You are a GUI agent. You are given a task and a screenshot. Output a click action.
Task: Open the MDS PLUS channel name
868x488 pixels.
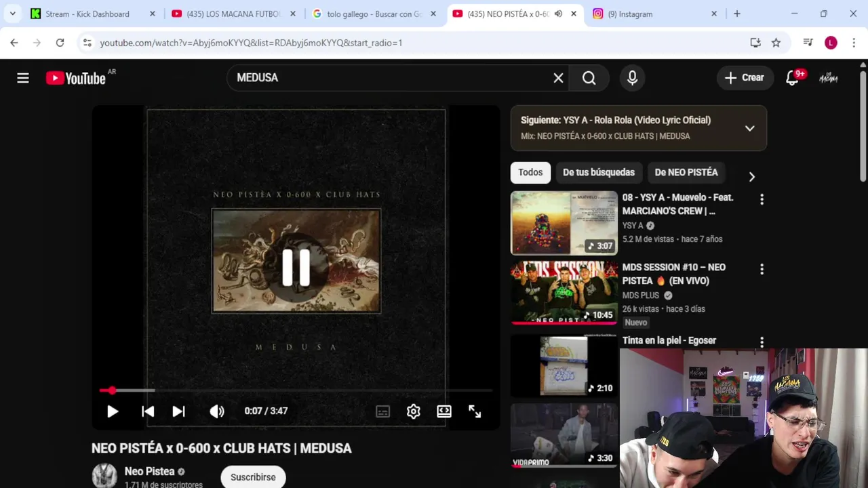641,296
